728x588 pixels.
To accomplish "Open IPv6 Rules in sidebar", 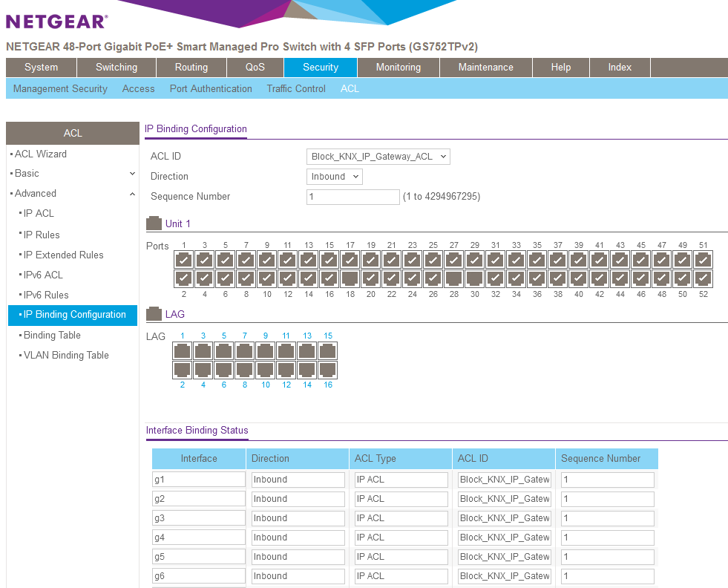I will click(x=46, y=295).
